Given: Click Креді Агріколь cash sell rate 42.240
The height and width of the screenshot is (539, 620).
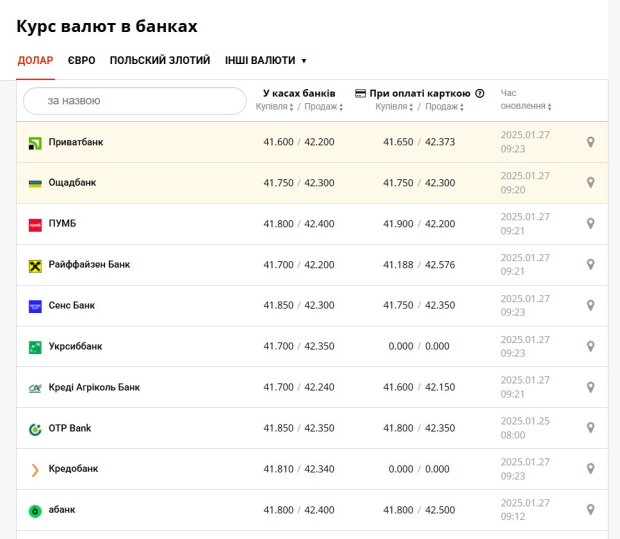Looking at the screenshot, I should pos(319,387).
